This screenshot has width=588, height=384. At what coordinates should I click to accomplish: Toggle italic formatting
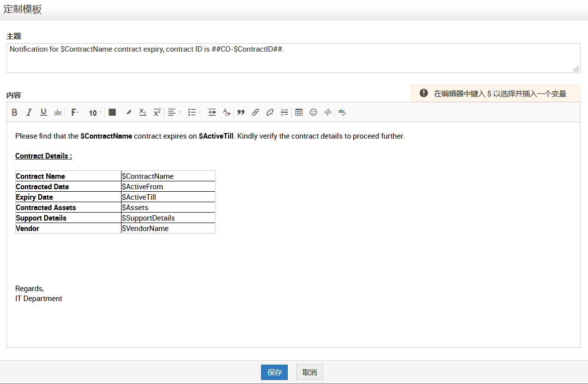tap(29, 112)
